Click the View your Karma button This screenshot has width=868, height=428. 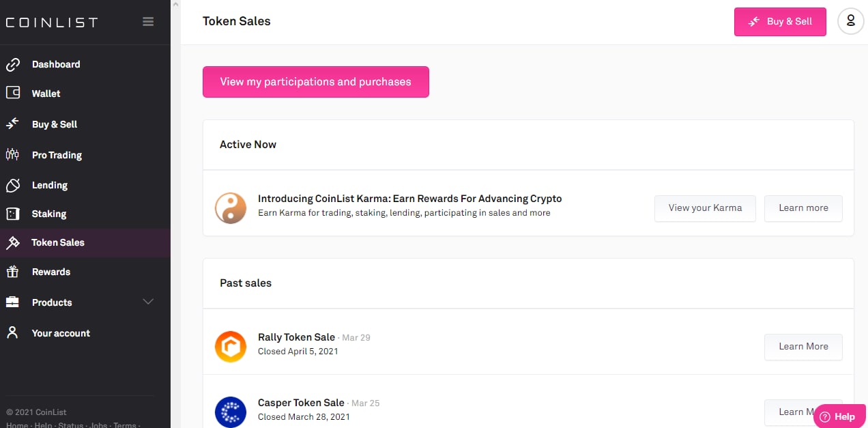coord(705,208)
